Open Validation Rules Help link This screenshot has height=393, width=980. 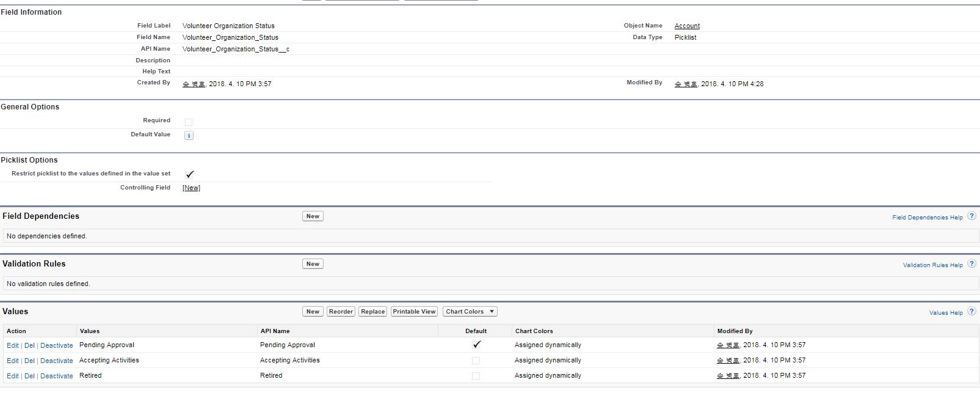(x=932, y=265)
